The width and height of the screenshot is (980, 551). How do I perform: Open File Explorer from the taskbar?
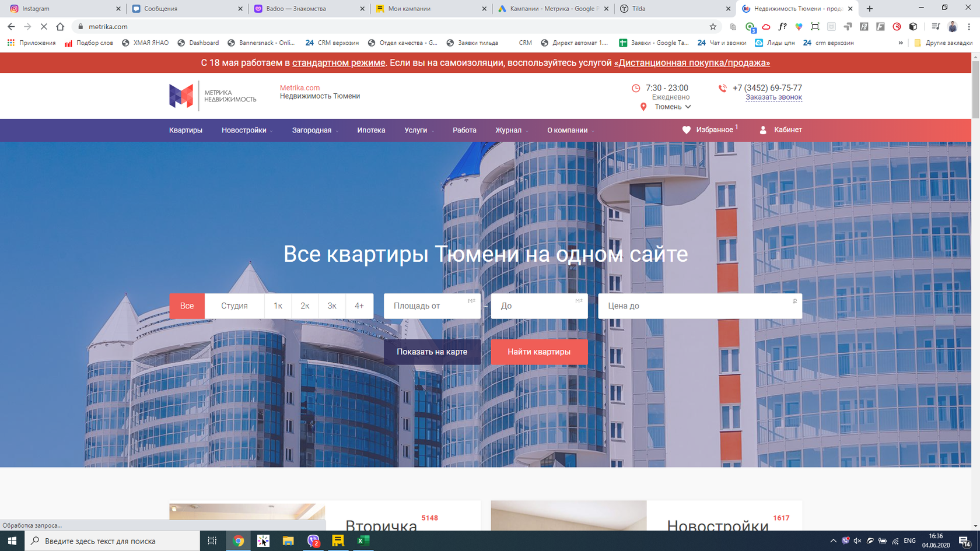[x=288, y=541]
